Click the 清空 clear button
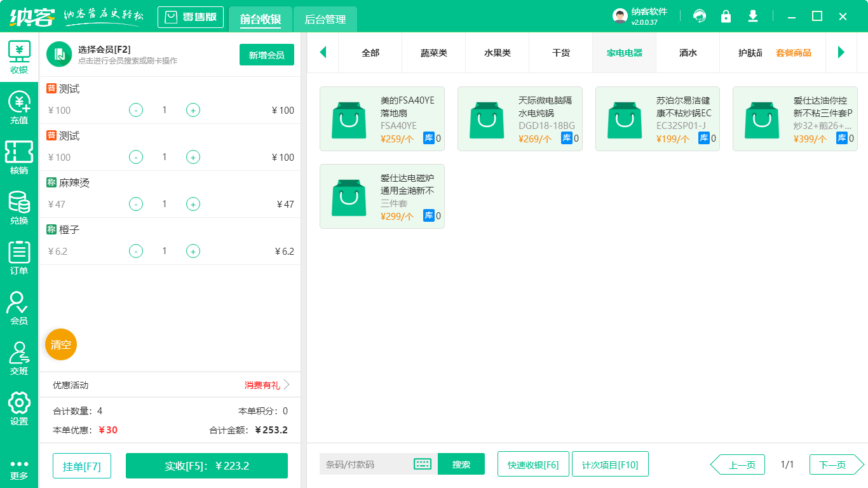The width and height of the screenshot is (868, 488). 60,344
